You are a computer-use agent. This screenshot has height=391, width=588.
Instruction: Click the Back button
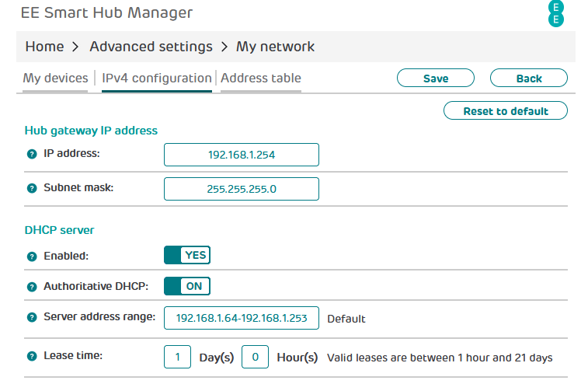tap(529, 78)
